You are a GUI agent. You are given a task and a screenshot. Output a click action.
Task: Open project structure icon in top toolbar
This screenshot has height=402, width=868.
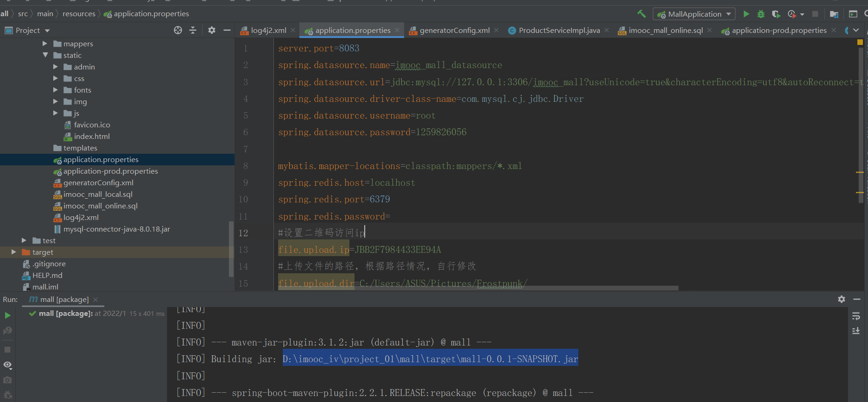click(834, 14)
